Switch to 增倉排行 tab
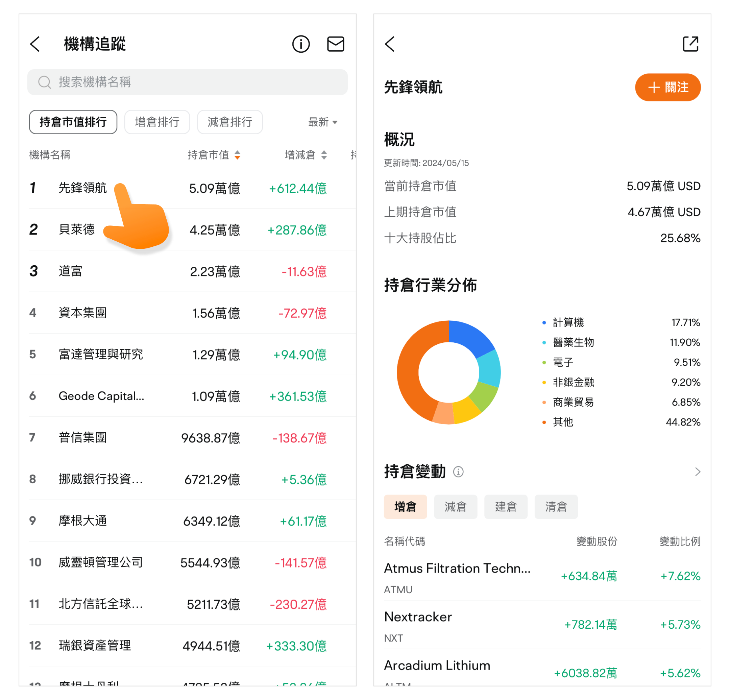 point(157,122)
